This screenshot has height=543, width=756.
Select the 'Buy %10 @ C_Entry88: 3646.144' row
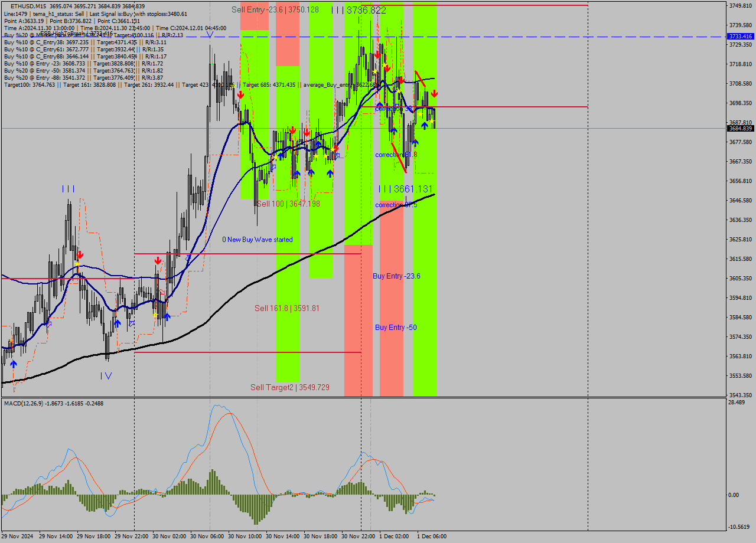(85, 56)
